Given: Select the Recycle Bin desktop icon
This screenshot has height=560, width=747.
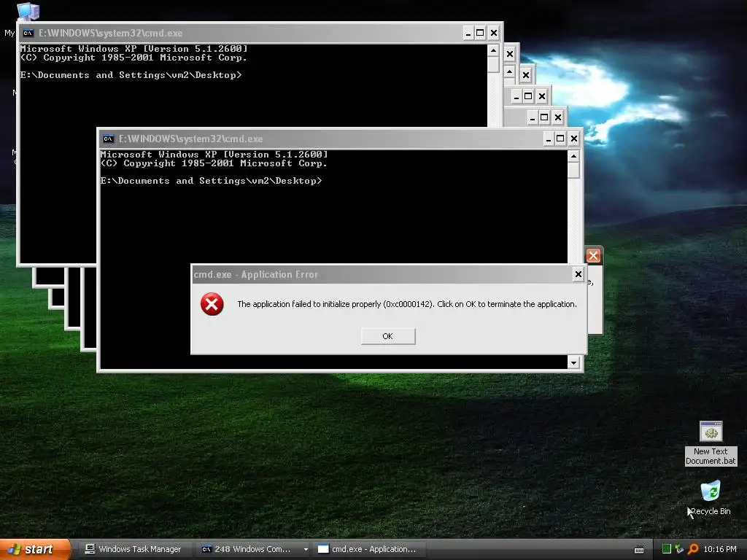Looking at the screenshot, I should click(x=711, y=497).
